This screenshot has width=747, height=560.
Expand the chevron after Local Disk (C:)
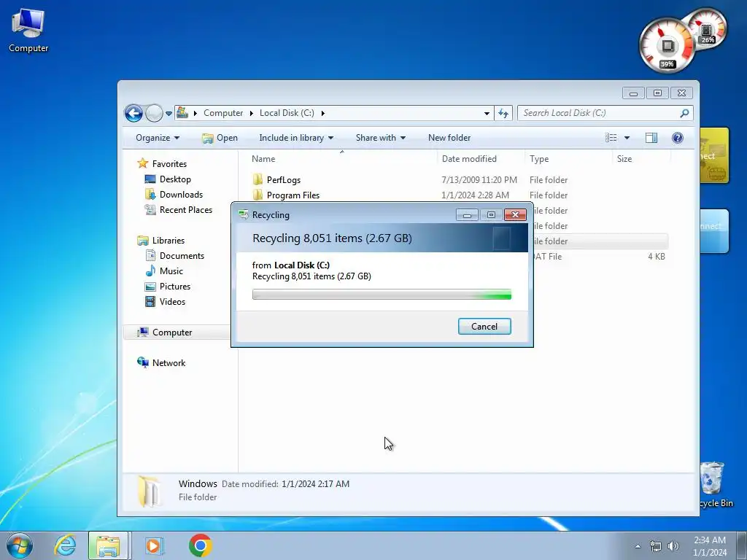(322, 113)
